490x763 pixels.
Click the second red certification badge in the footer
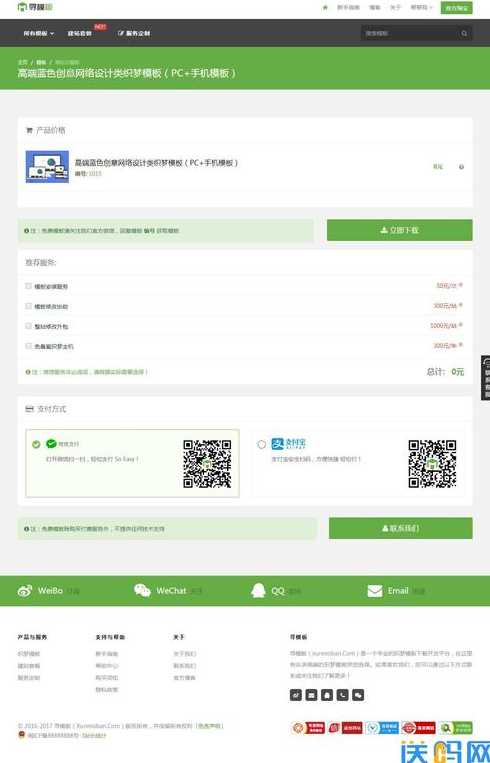[x=345, y=727]
